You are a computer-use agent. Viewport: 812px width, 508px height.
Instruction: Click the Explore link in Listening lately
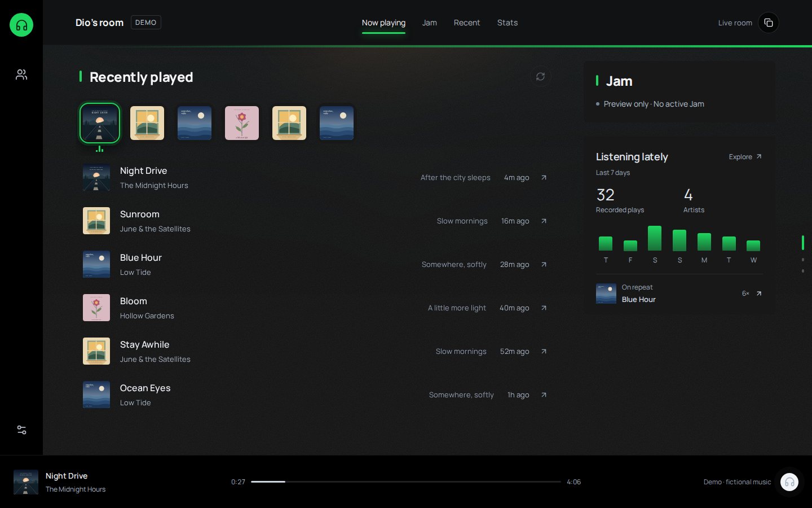tap(745, 157)
